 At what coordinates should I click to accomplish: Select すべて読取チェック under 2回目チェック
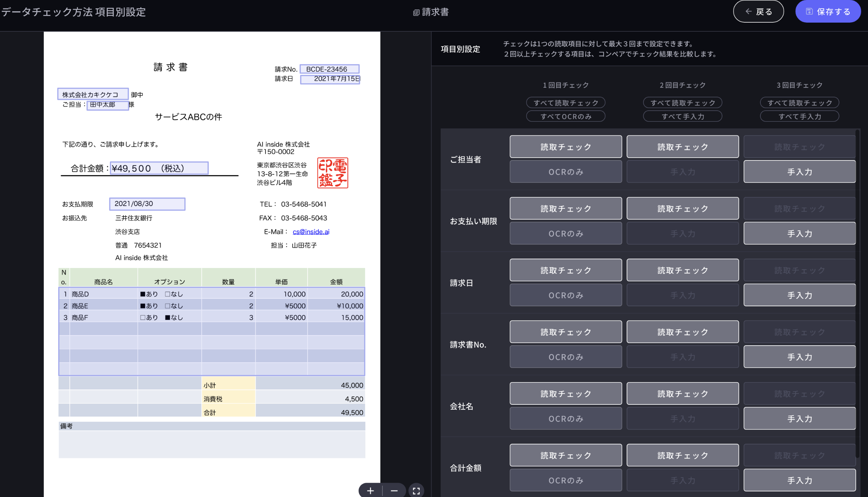point(682,103)
